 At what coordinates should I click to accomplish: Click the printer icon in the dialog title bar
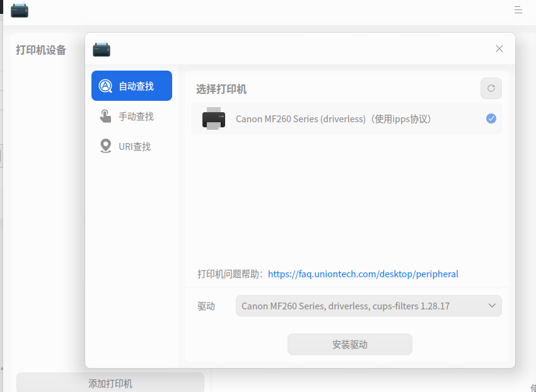point(102,49)
